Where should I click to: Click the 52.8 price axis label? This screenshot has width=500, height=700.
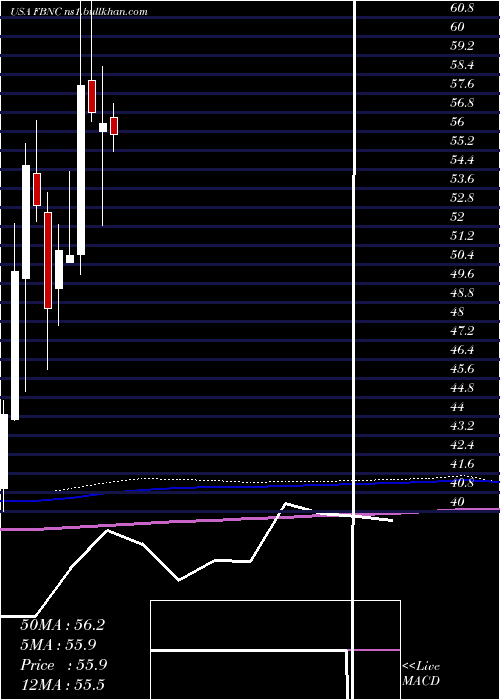462,198
